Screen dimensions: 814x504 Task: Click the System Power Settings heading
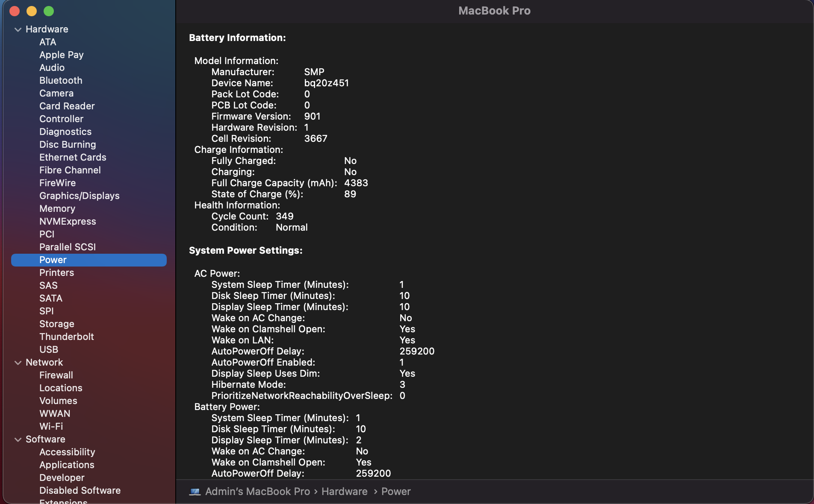[246, 250]
